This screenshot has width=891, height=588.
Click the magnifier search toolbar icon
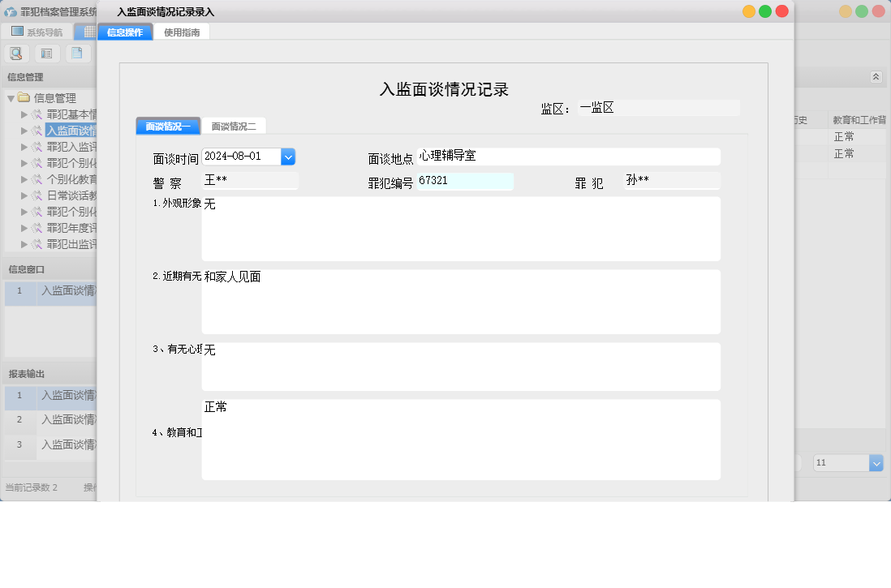(x=16, y=54)
